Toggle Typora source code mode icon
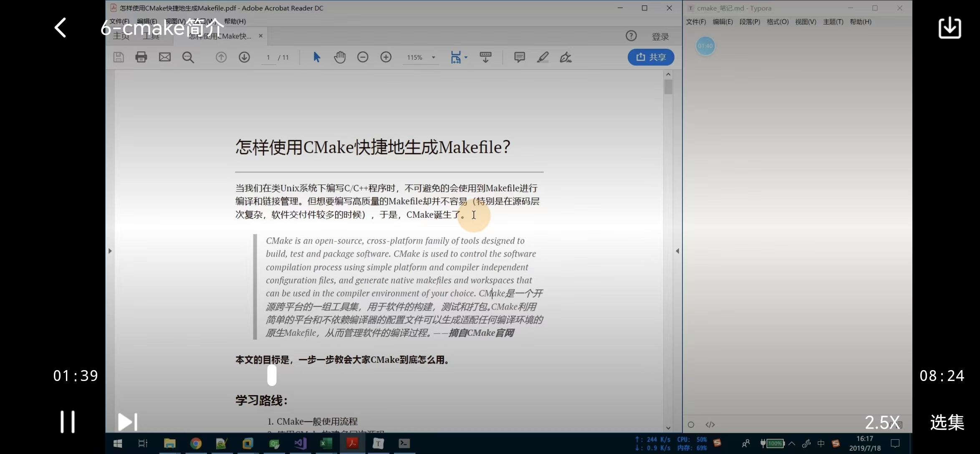 coord(710,425)
